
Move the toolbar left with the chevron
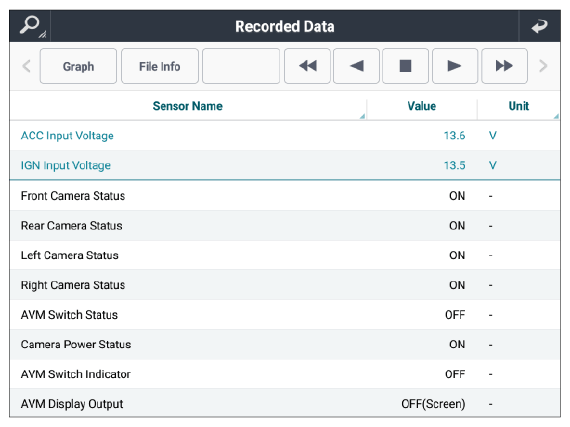click(26, 66)
